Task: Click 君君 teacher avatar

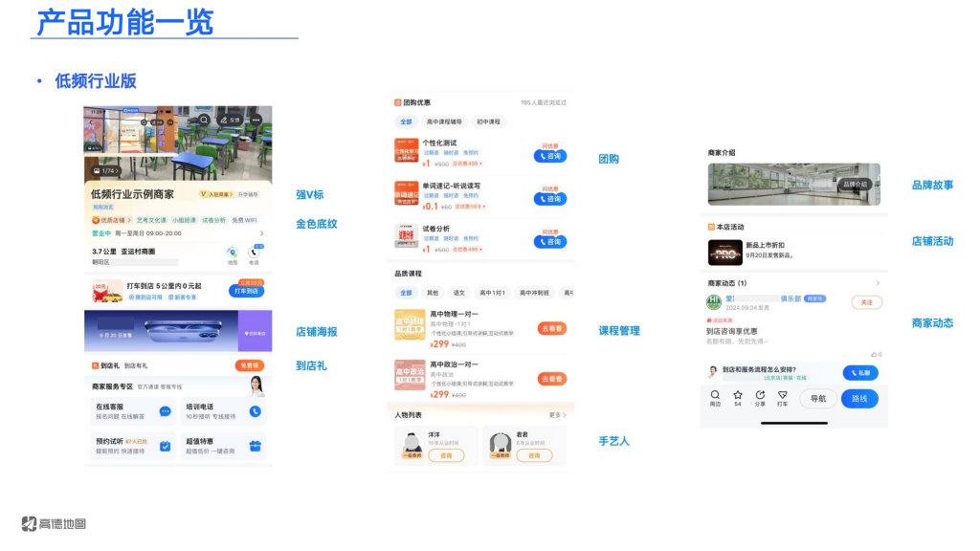Action: point(500,446)
